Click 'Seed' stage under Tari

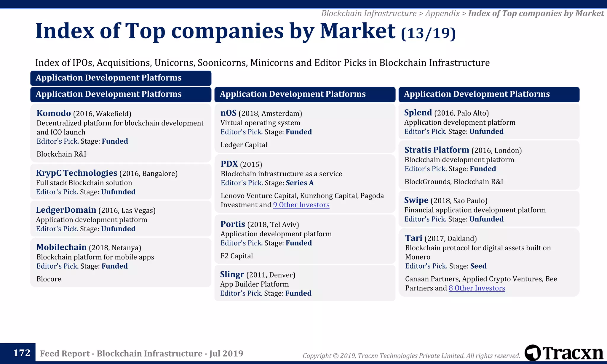478,266
